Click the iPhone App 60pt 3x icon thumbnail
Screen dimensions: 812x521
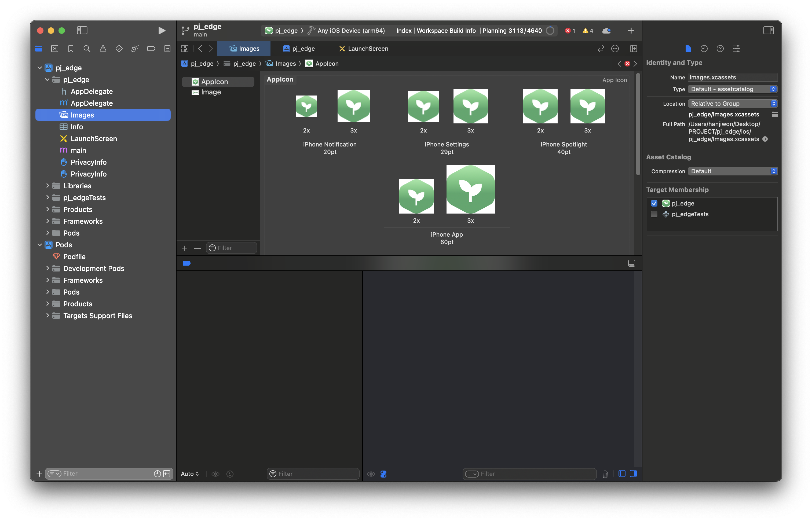(470, 189)
